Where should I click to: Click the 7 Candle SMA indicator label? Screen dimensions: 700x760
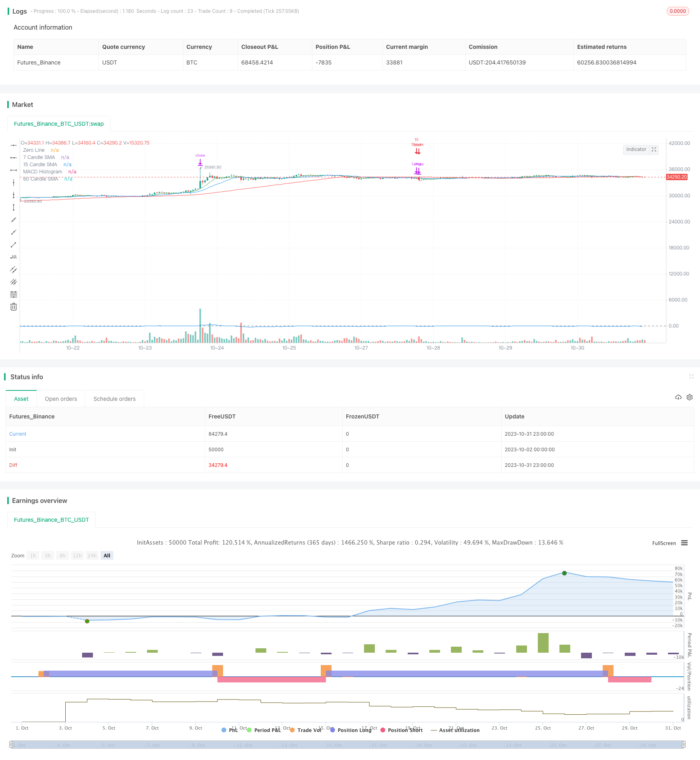click(39, 157)
